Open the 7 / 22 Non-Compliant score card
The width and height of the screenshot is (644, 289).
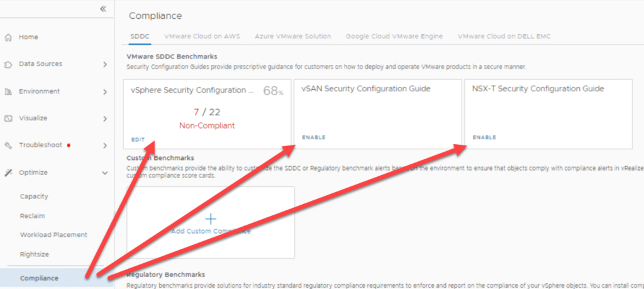click(x=207, y=114)
